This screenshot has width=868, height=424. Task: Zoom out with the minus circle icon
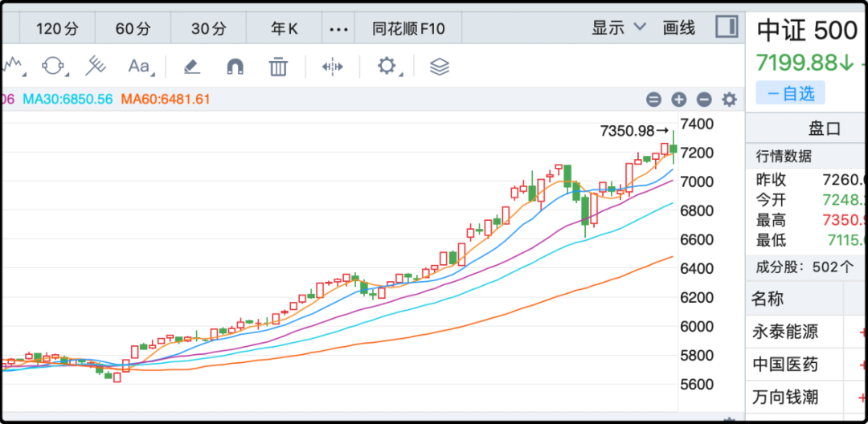703,100
